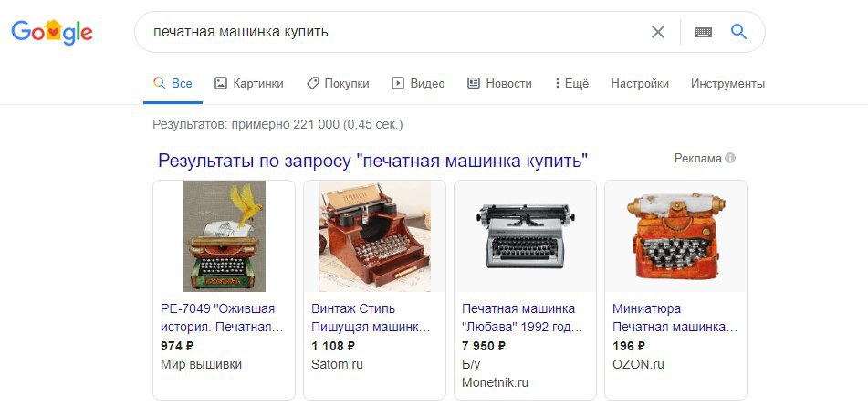The width and height of the screenshot is (868, 417).
Task: Open the on-screen keyboard icon
Action: 703,32
